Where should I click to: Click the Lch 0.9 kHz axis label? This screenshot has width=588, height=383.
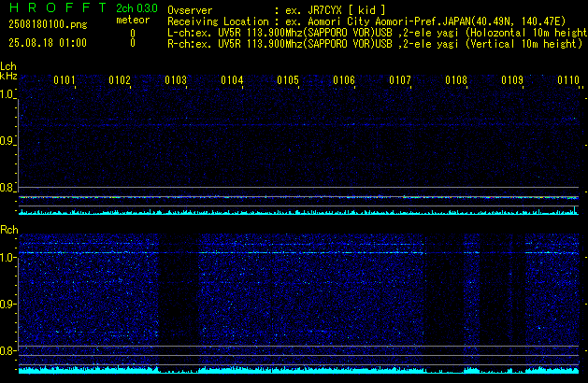pos(7,141)
